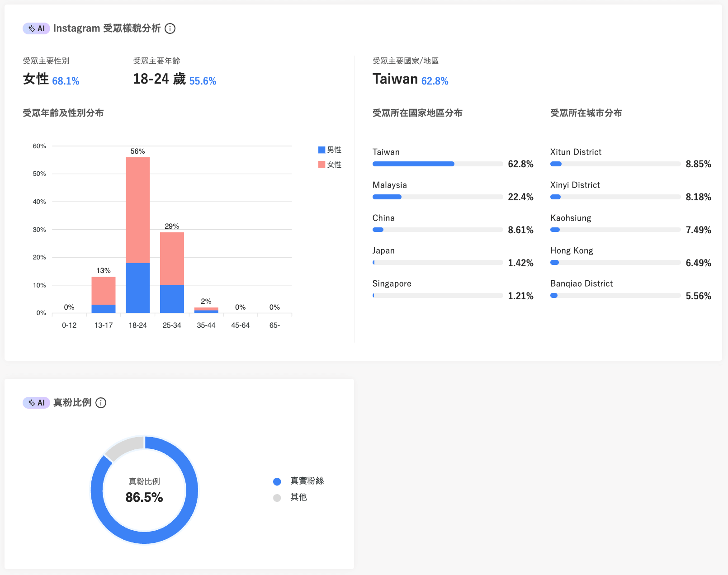Click 女性 68.1% gender summary value
The height and width of the screenshot is (575, 728).
[x=51, y=80]
